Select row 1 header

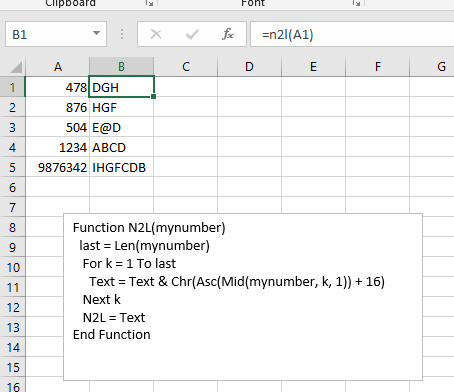tap(12, 87)
